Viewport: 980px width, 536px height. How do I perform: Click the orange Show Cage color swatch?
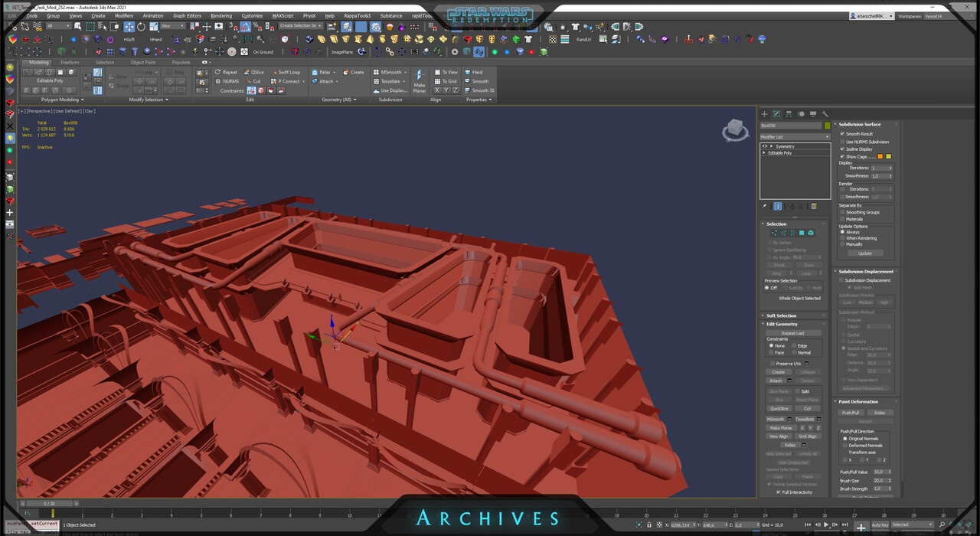click(880, 156)
